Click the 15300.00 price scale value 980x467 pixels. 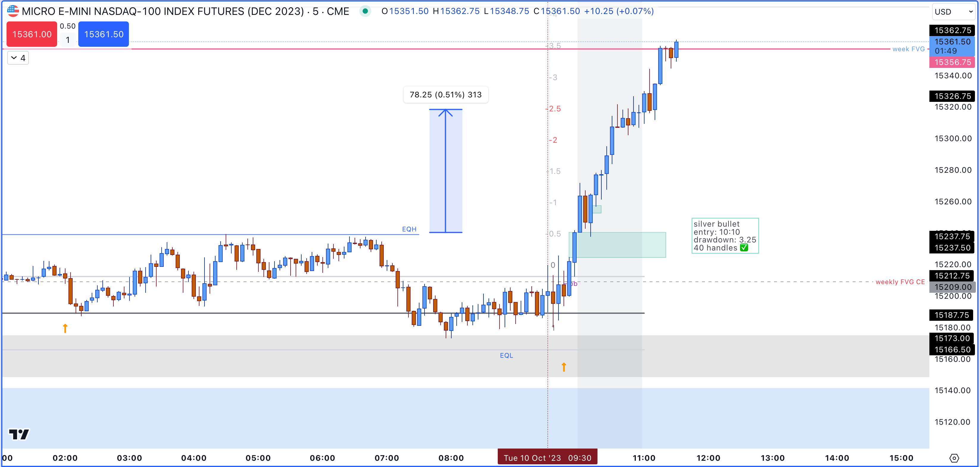pos(953,138)
